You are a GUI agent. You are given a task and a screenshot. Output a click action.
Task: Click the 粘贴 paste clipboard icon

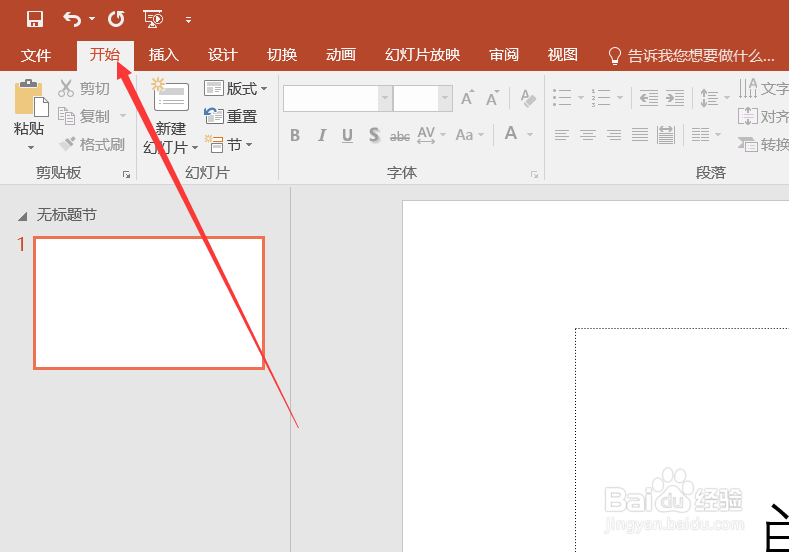click(31, 98)
